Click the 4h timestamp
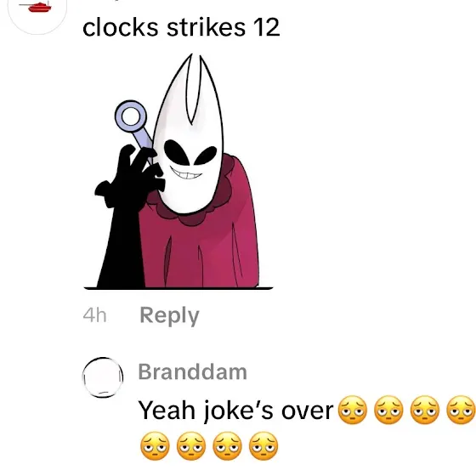 pyautogui.click(x=94, y=315)
